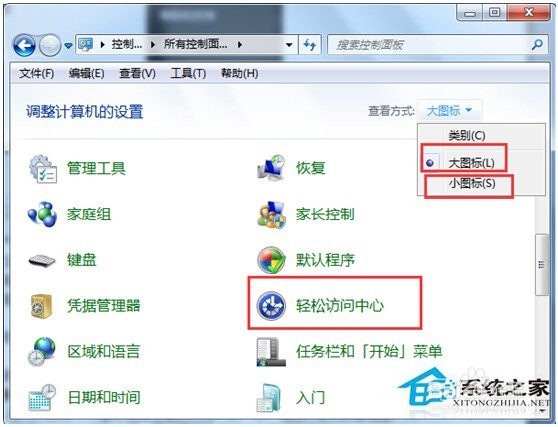Screen dimensions: 558x427
Task: Open the 凭据管理器 vault icon
Action: [x=42, y=306]
